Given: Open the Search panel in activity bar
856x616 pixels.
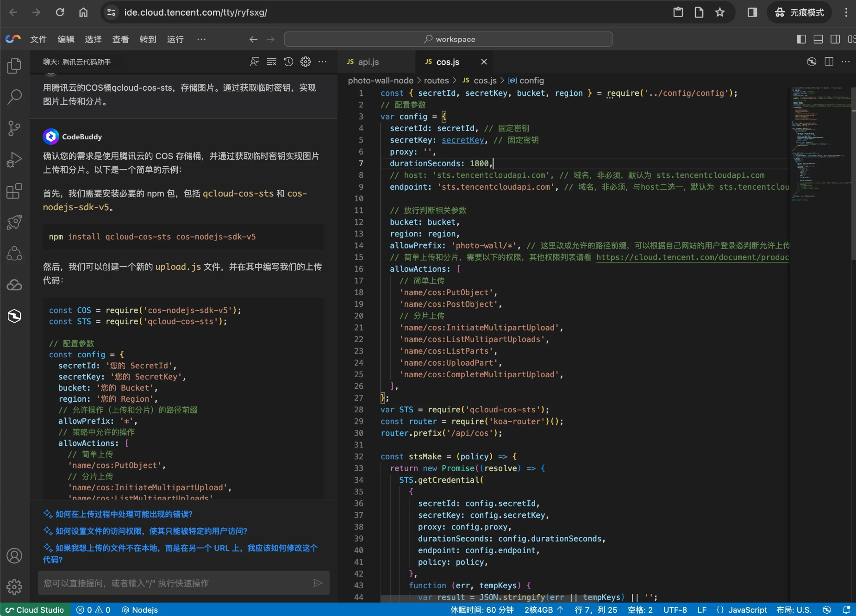Looking at the screenshot, I should pyautogui.click(x=14, y=97).
